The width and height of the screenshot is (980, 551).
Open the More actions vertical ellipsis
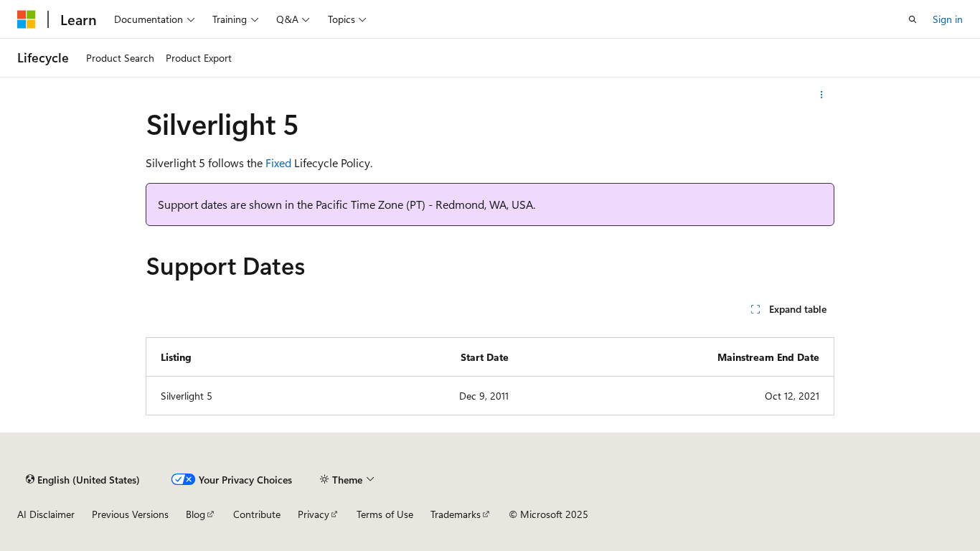(x=821, y=95)
